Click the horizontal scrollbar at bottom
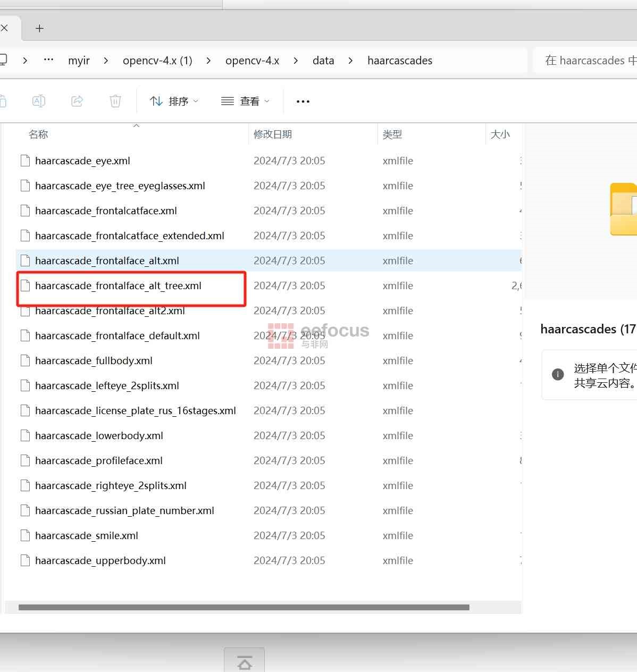 tap(244, 607)
